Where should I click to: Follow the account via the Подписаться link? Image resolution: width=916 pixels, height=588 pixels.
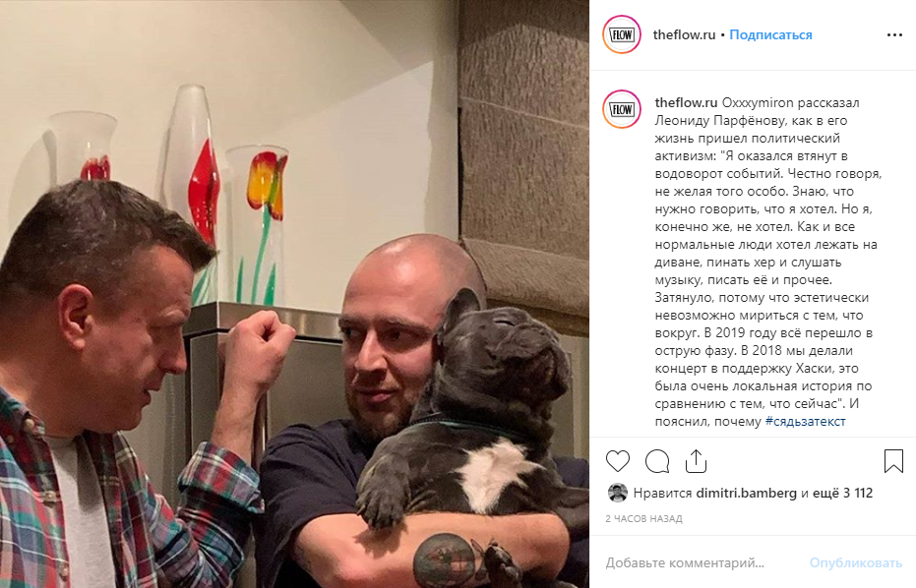770,35
